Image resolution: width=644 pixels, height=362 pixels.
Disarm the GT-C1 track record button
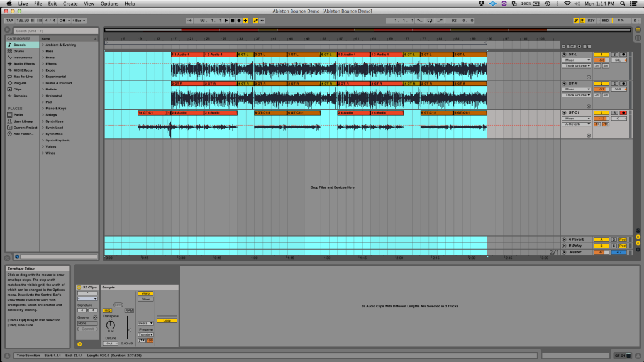(x=623, y=113)
